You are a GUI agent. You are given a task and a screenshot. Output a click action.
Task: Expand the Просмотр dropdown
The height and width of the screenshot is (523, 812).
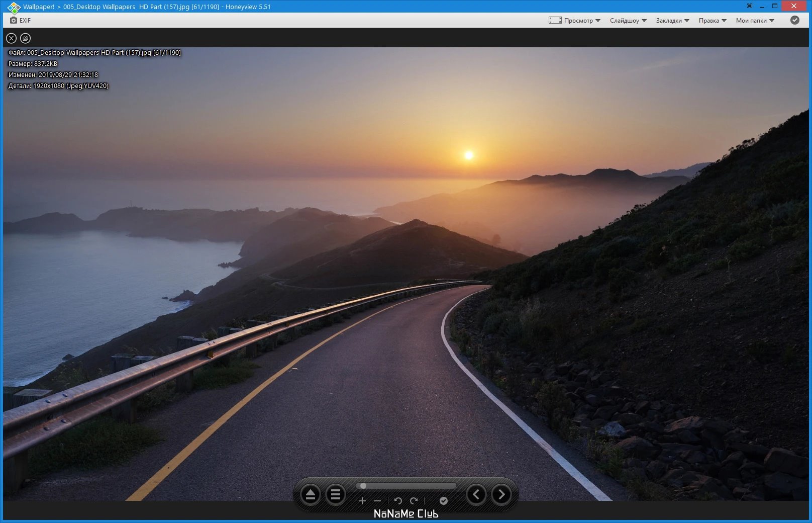point(574,21)
